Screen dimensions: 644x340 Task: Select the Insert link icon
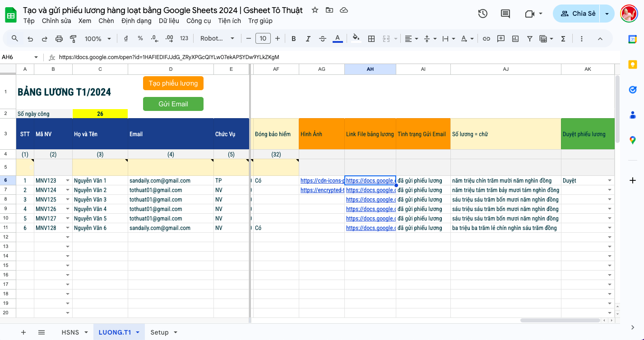point(486,38)
